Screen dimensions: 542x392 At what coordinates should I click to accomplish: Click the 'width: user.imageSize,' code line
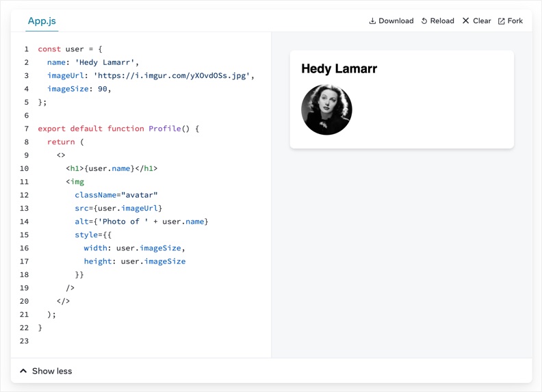pyautogui.click(x=134, y=248)
